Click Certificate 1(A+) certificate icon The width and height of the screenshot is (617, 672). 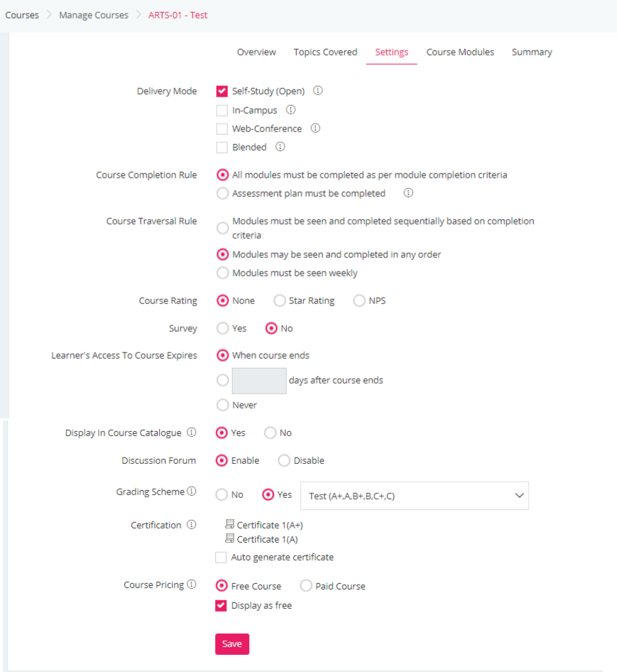(x=229, y=524)
